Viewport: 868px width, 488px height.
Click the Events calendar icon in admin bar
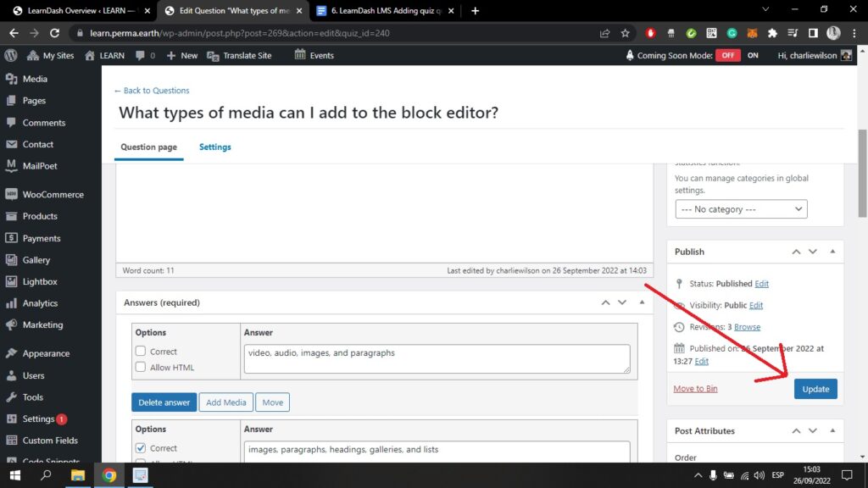[x=300, y=55]
